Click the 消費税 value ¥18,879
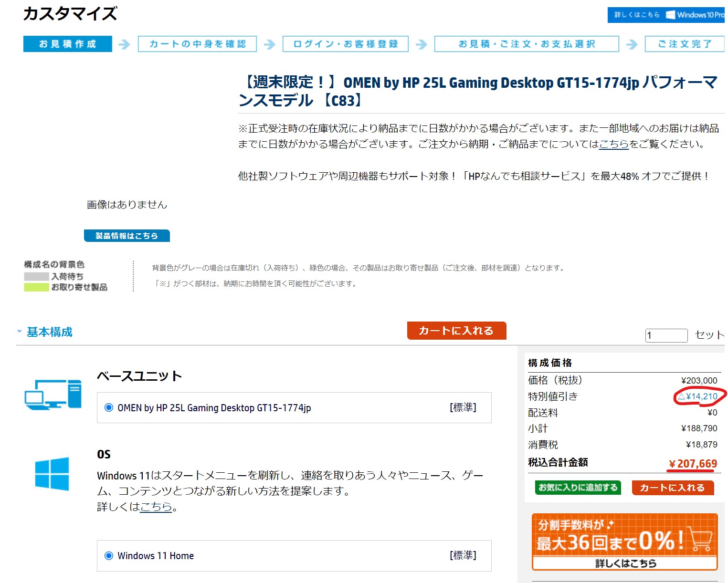This screenshot has width=728, height=583. pos(701,445)
